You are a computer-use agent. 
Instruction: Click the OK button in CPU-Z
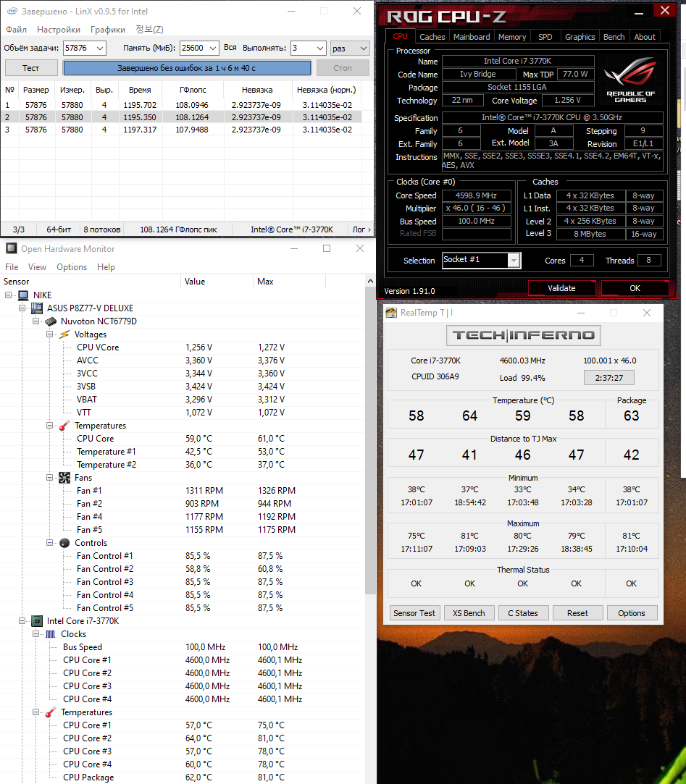(x=635, y=288)
